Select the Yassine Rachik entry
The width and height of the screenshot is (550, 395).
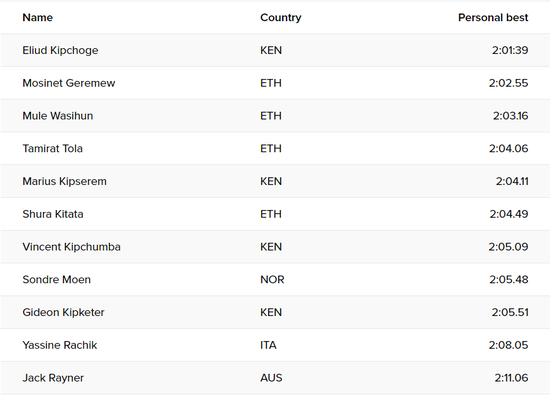pyautogui.click(x=60, y=345)
